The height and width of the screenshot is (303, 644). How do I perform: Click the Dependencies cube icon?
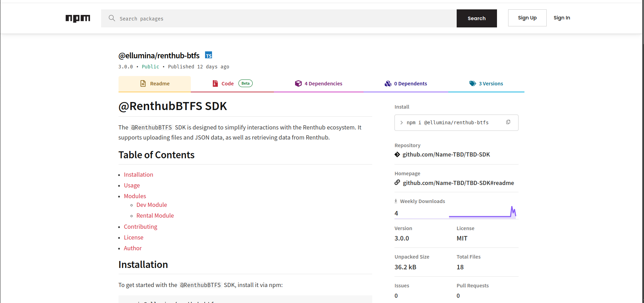[298, 83]
